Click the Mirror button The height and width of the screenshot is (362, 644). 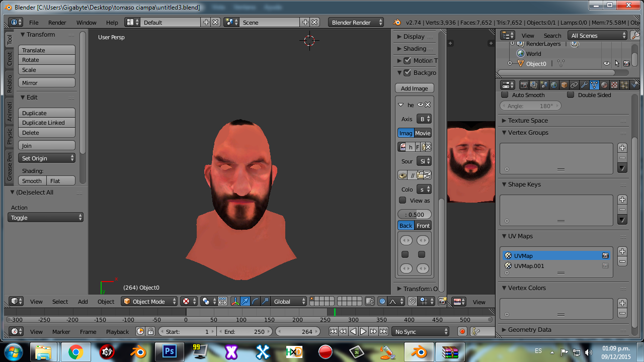pos(47,82)
